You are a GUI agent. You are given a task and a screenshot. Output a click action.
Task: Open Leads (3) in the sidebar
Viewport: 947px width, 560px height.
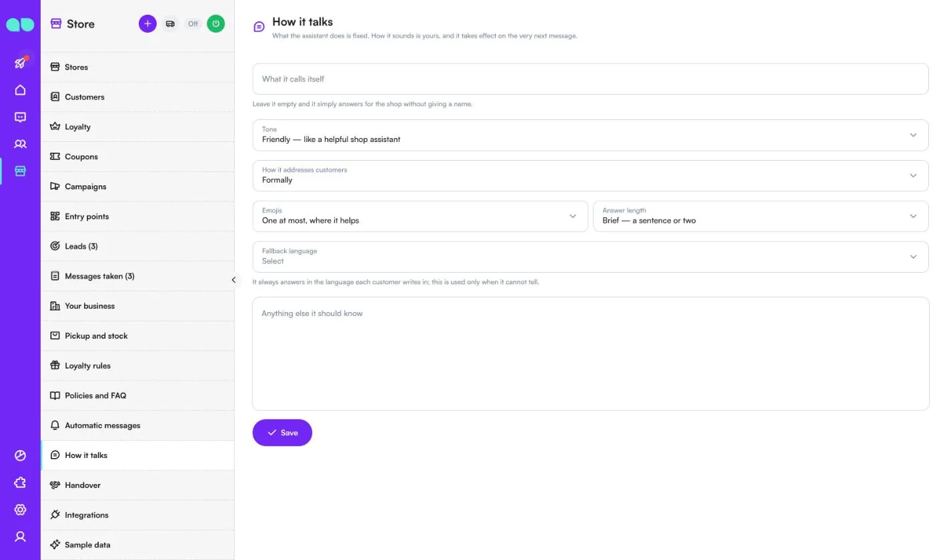pos(137,247)
